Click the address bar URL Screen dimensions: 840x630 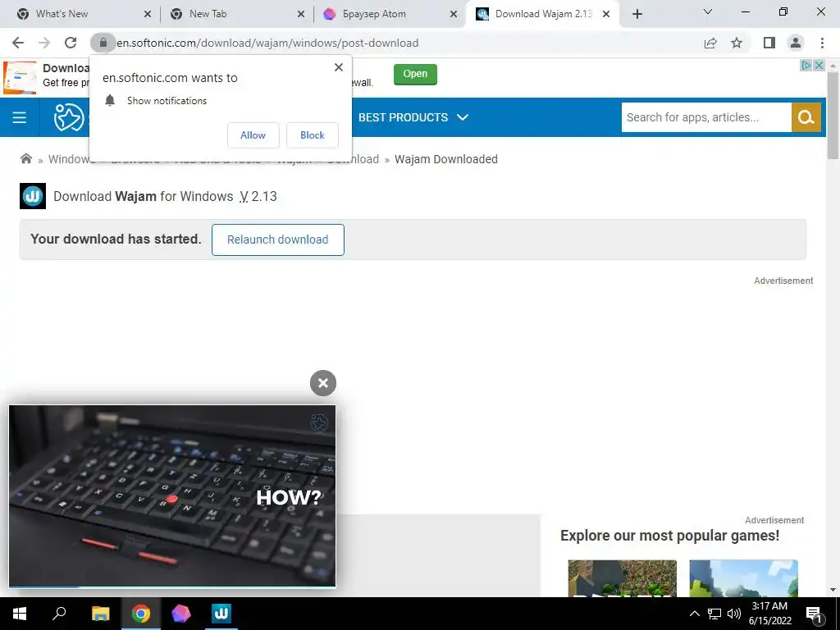pos(267,43)
